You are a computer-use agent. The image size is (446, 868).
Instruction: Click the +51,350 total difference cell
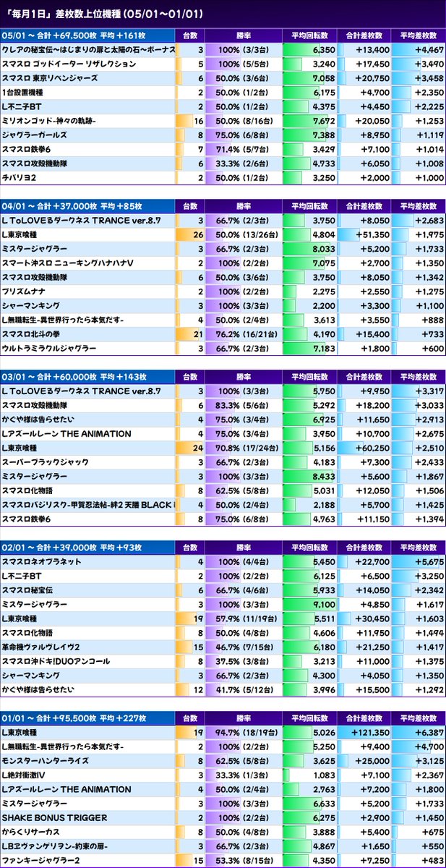click(364, 234)
